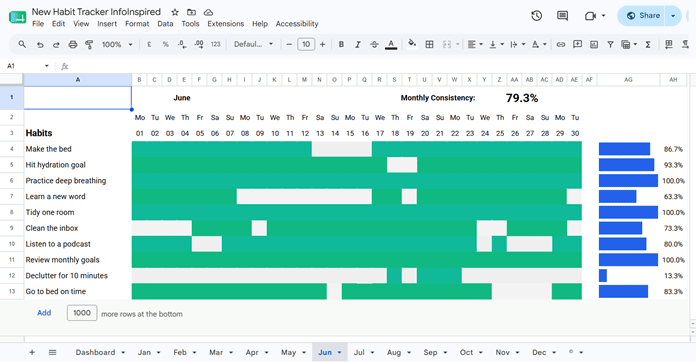Viewport: 696px width, 362px height.
Task: Open the Accessibility menu
Action: [297, 24]
